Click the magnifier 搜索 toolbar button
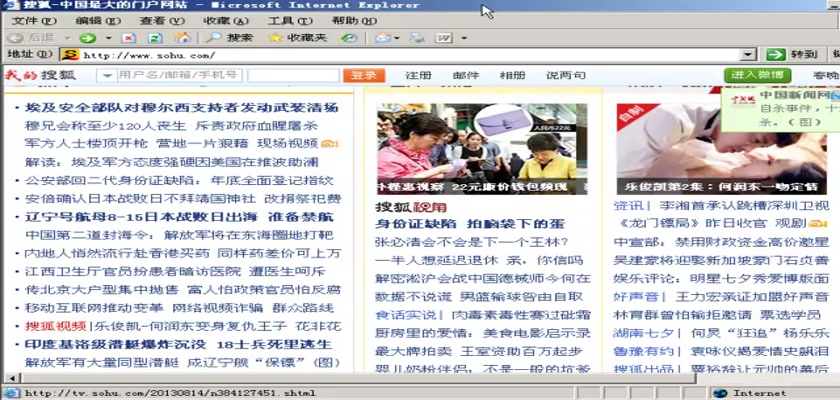 point(229,38)
